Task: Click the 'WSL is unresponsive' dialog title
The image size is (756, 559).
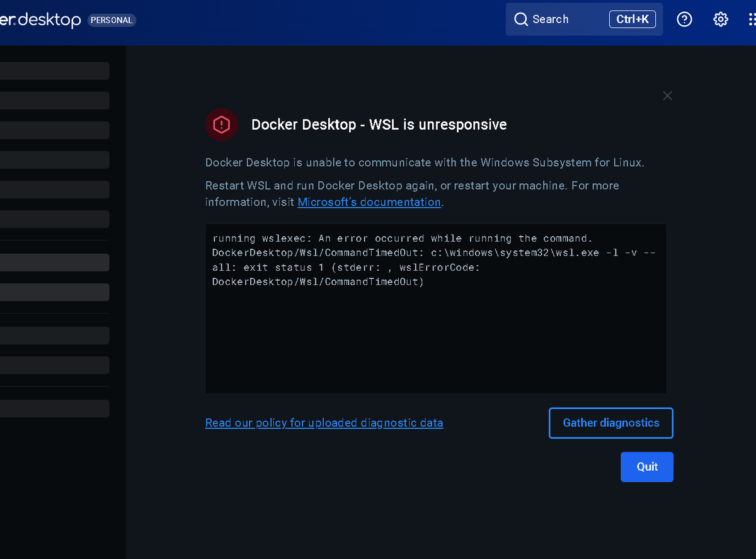Action: [379, 125]
